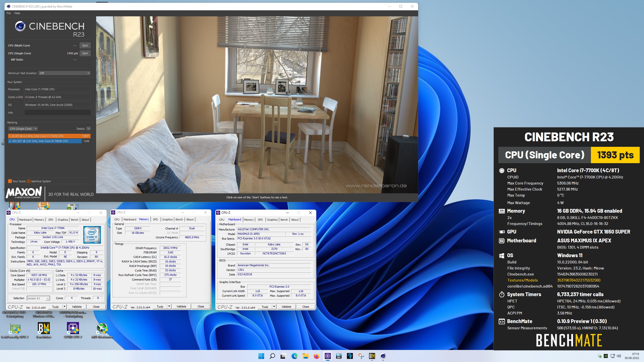The height and width of the screenshot is (362, 644).
Task: Launch Firefox from the taskbar
Action: tap(316, 356)
